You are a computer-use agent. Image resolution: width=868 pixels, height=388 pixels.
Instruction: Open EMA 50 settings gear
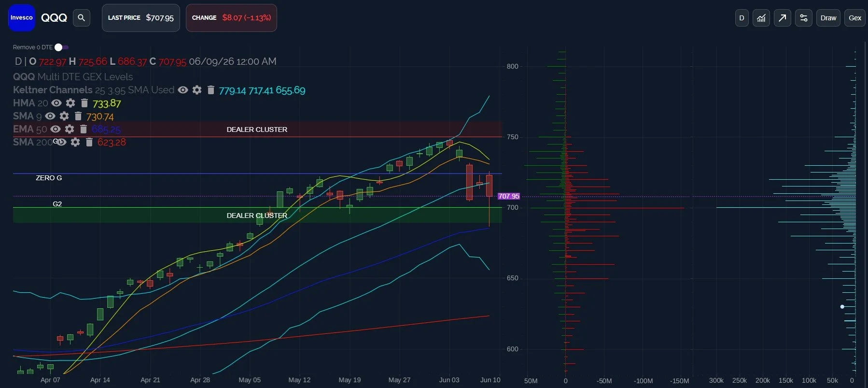(x=70, y=129)
